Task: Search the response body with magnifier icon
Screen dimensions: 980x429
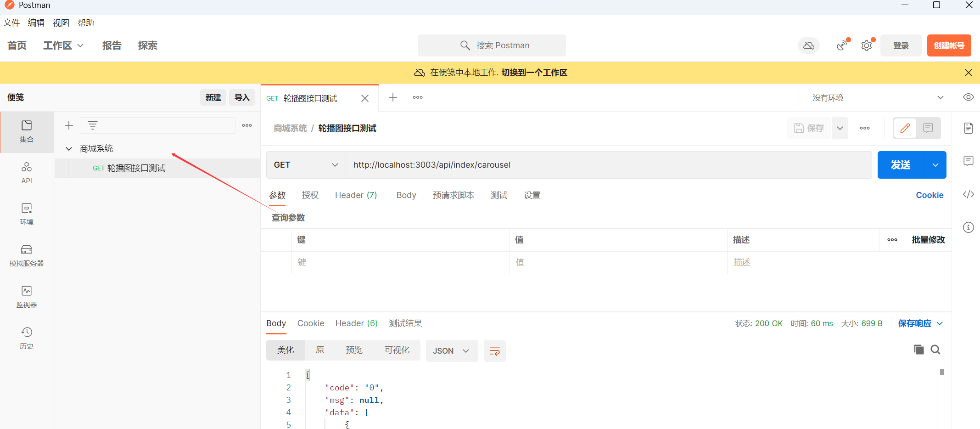Action: pyautogui.click(x=935, y=350)
